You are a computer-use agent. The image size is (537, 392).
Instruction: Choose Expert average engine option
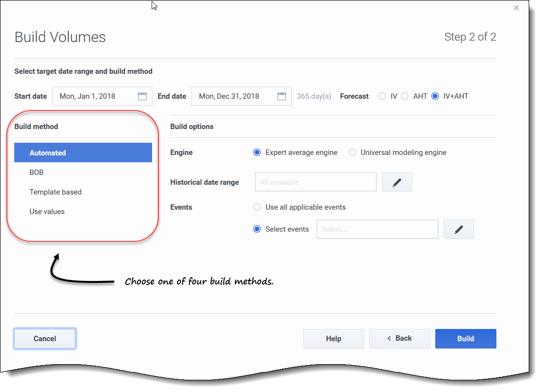coord(257,152)
